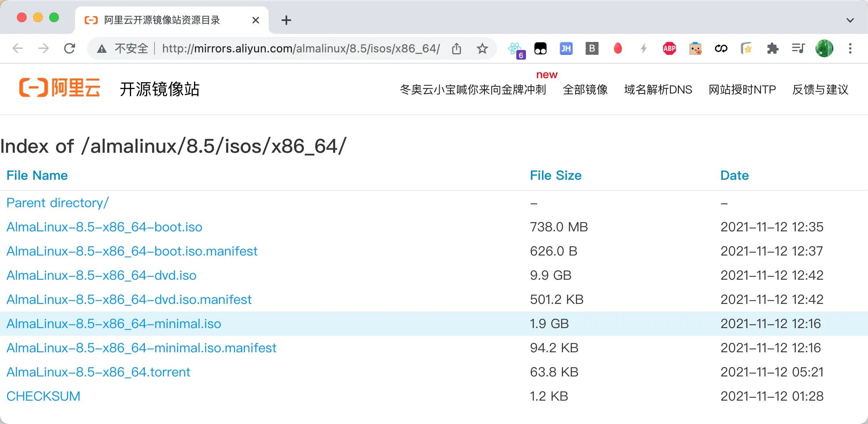Go to the Parent directory/ link
The height and width of the screenshot is (424, 868).
pos(58,203)
